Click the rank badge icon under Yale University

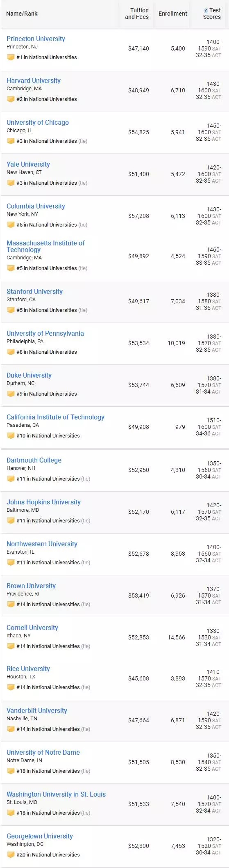pyautogui.click(x=11, y=183)
